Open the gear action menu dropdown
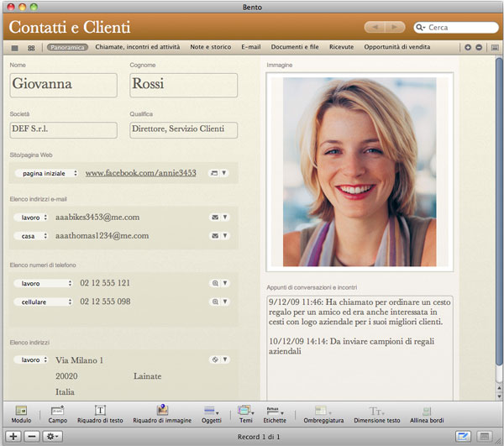 click(x=54, y=437)
